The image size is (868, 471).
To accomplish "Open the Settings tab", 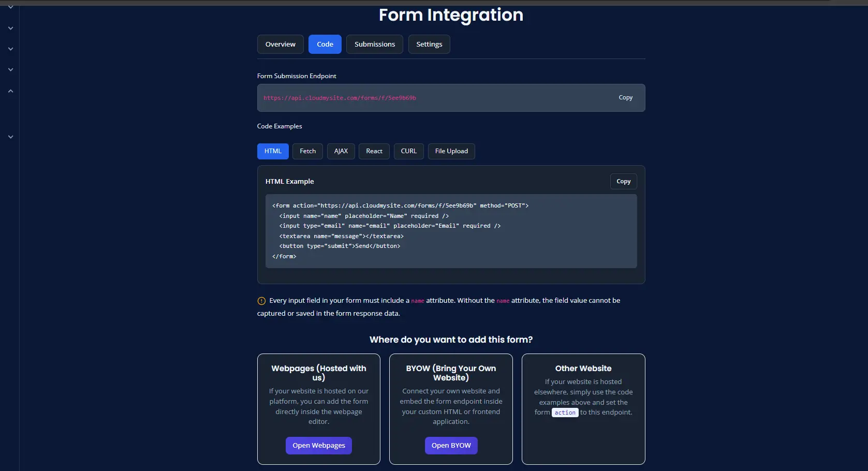I will pos(429,44).
